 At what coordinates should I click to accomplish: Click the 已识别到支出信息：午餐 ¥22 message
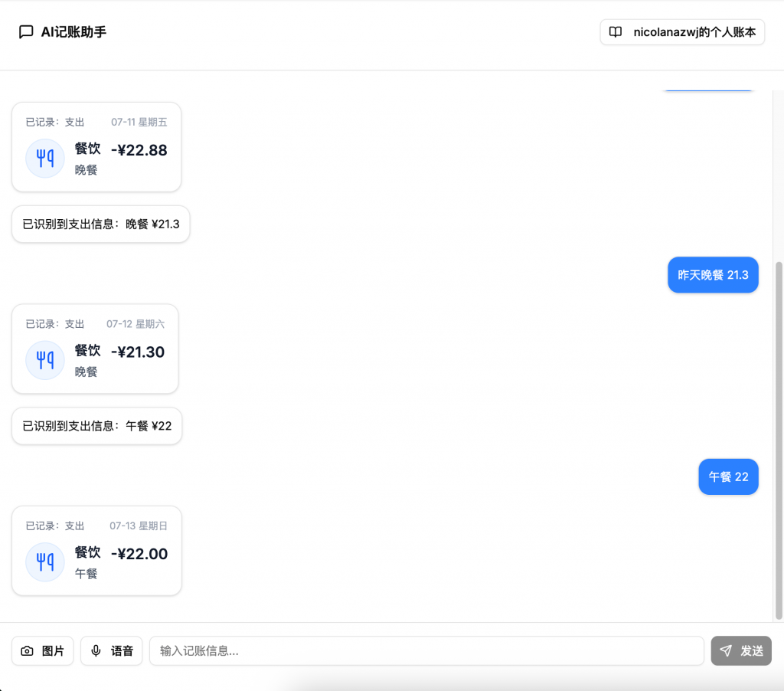(96, 426)
